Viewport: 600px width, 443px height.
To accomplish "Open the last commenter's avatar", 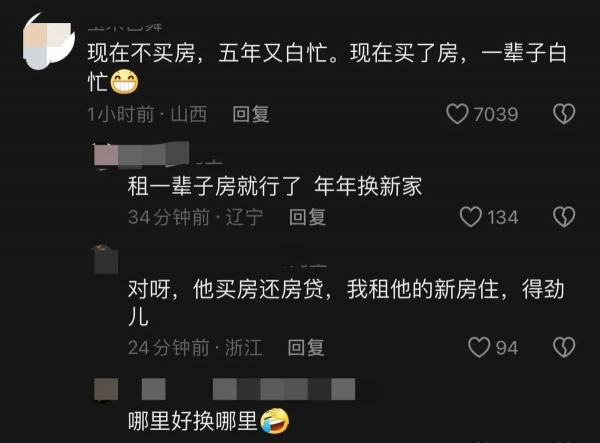I will coord(106,390).
